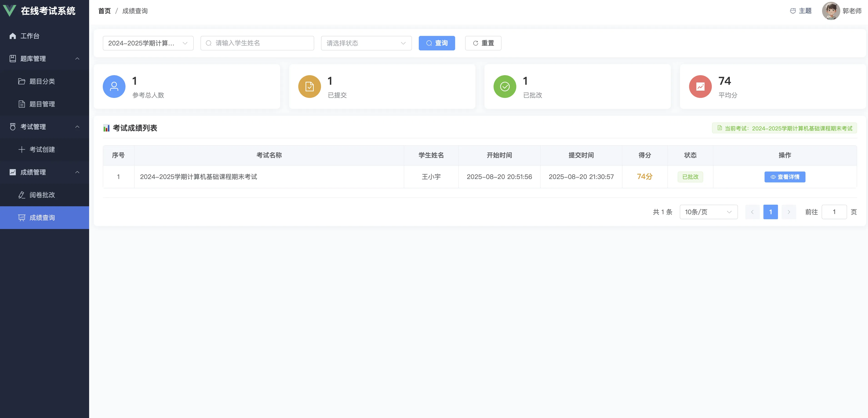868x418 pixels.
Task: Click the 首页 breadcrumb link
Action: pyautogui.click(x=104, y=11)
